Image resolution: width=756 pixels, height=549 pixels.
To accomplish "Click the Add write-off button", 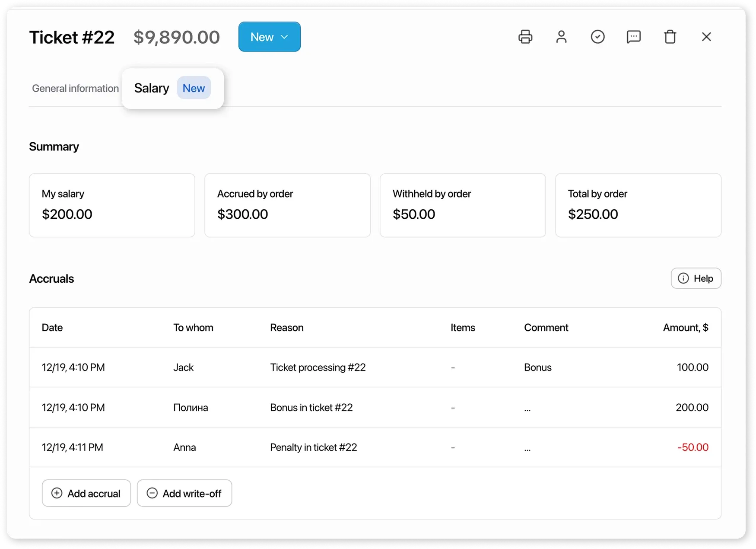I will (x=184, y=493).
